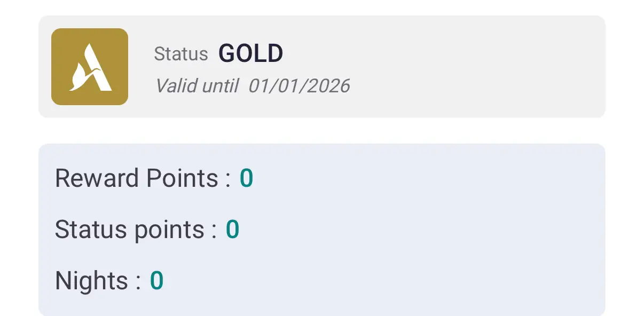Tap the Valid until label

coord(197,85)
